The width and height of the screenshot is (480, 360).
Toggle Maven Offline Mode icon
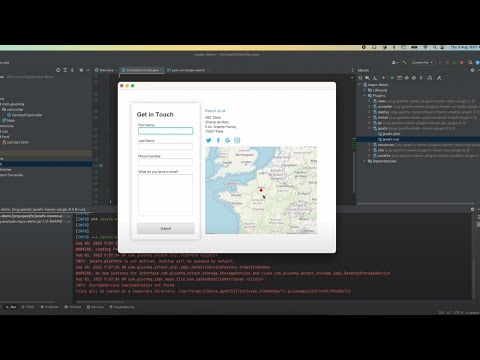pos(407,78)
